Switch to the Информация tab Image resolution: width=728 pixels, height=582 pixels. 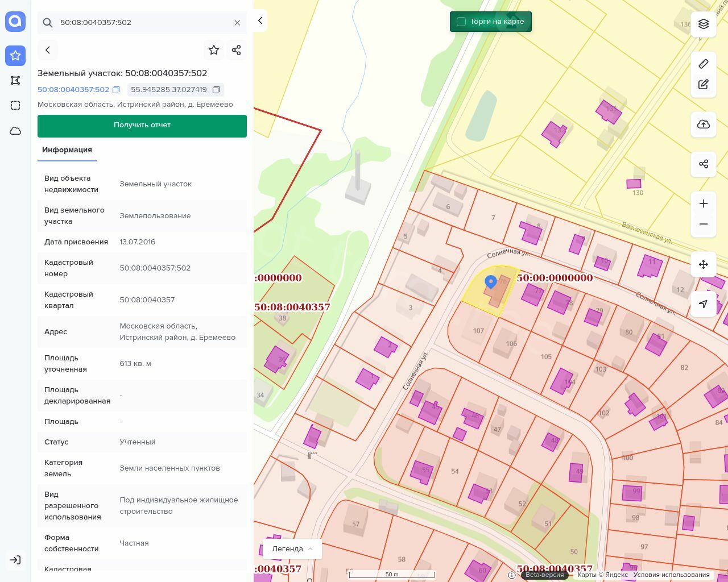(x=67, y=150)
